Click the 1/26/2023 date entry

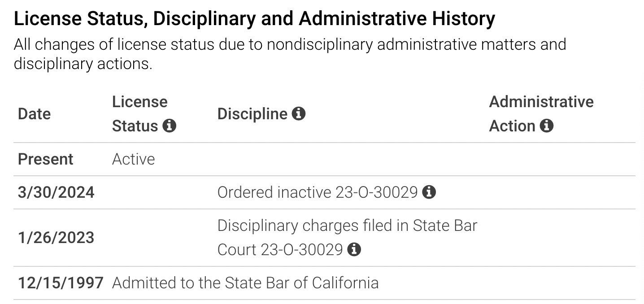coord(56,237)
